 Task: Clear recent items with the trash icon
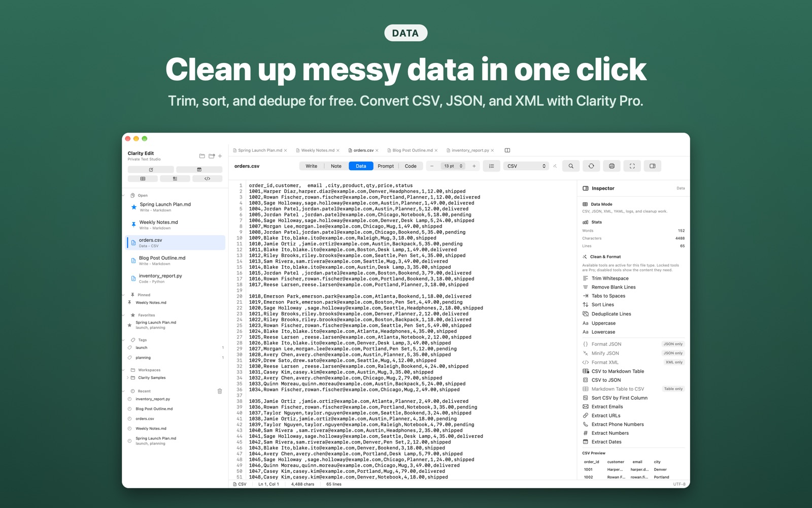point(220,391)
